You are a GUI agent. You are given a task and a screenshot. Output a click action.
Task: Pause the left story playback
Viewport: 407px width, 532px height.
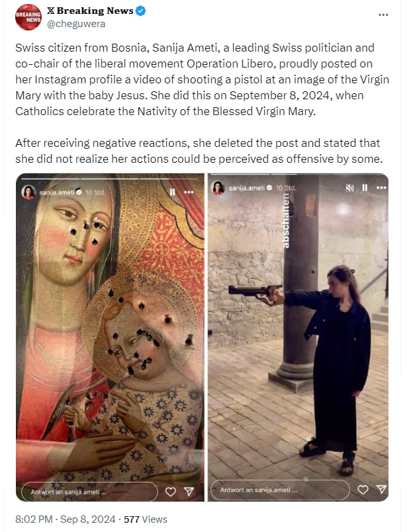173,192
